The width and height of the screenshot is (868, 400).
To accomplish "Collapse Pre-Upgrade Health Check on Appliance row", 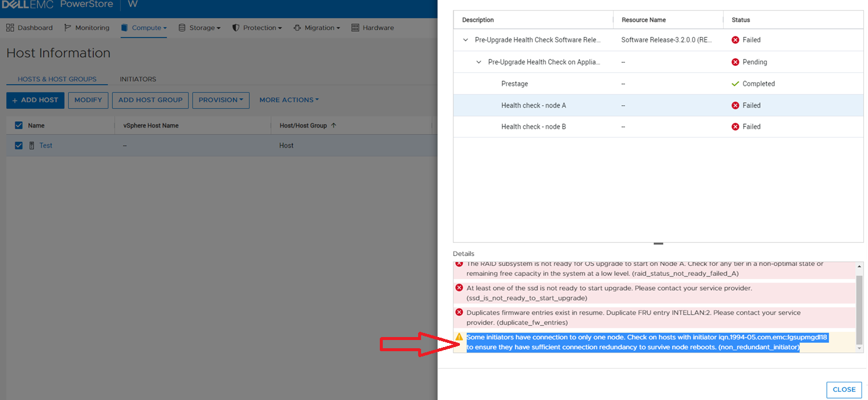I will [479, 62].
